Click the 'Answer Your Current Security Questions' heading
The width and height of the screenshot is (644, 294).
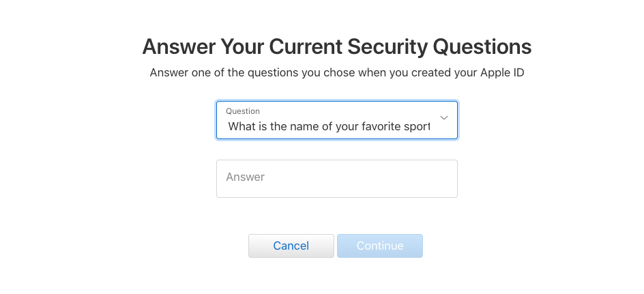[x=336, y=46]
